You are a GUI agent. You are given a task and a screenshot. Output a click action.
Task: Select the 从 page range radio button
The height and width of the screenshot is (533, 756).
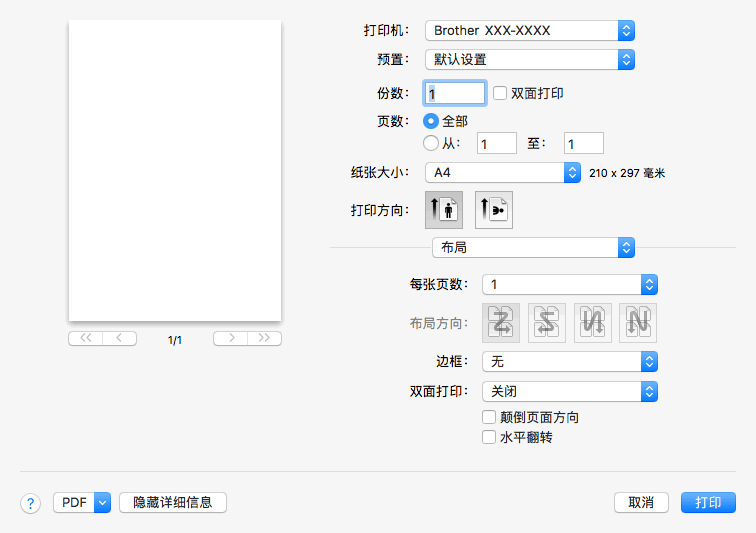[x=431, y=143]
